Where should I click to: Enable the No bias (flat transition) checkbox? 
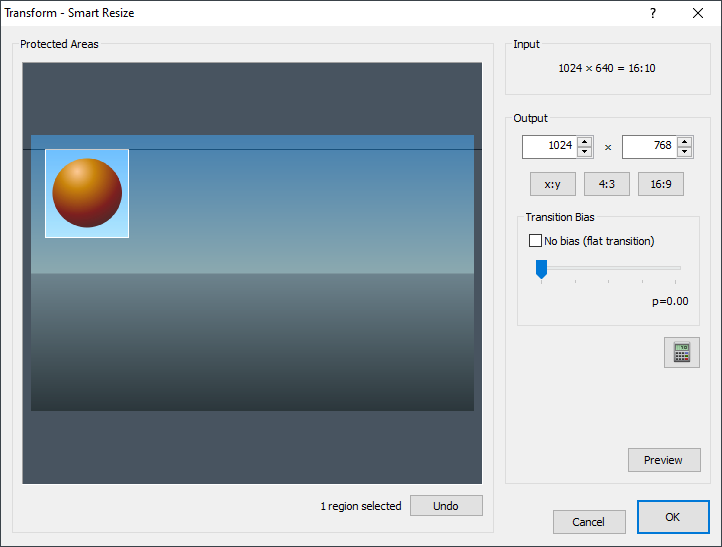tap(535, 241)
